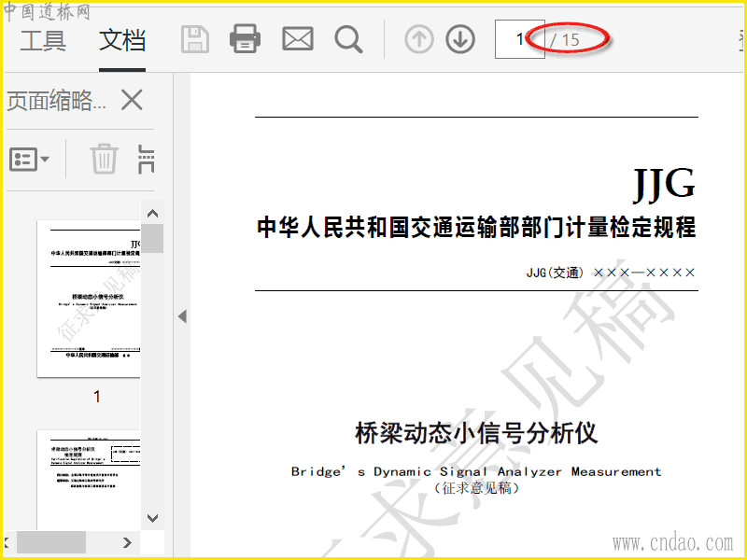
Task: Click the / 15 total pages text
Action: tap(565, 40)
